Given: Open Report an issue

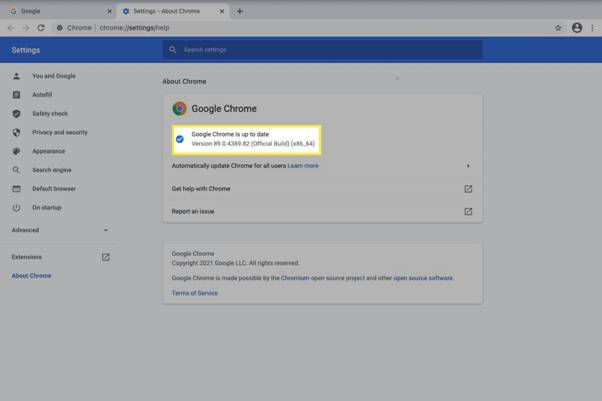Looking at the screenshot, I should click(193, 211).
